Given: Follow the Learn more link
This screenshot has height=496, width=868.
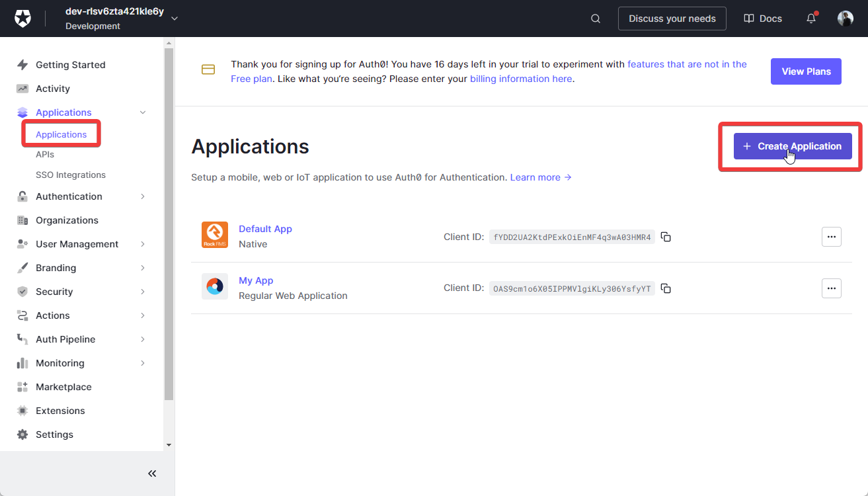Looking at the screenshot, I should pos(541,177).
